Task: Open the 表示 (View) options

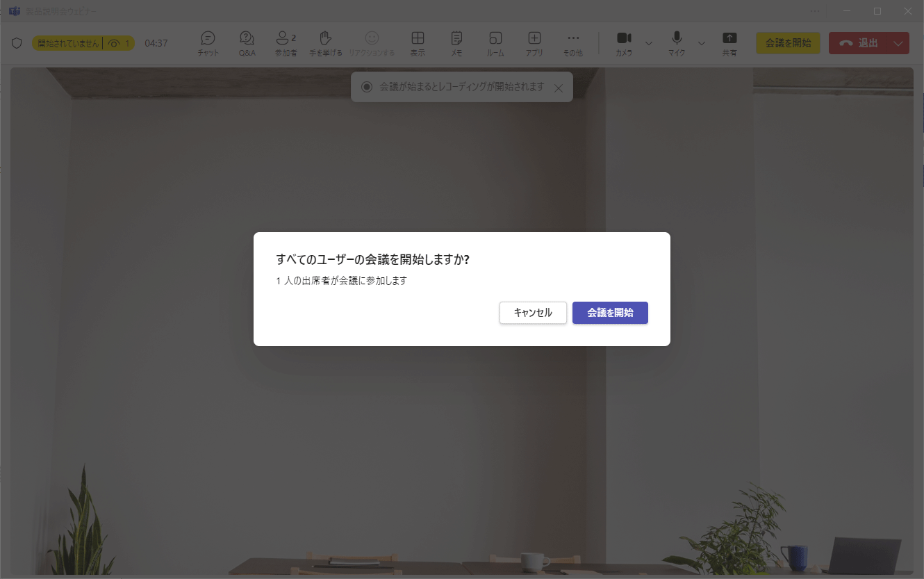Action: [418, 42]
